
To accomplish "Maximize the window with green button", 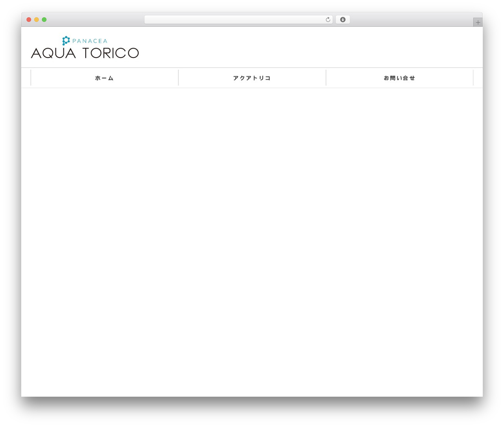I will [x=44, y=20].
